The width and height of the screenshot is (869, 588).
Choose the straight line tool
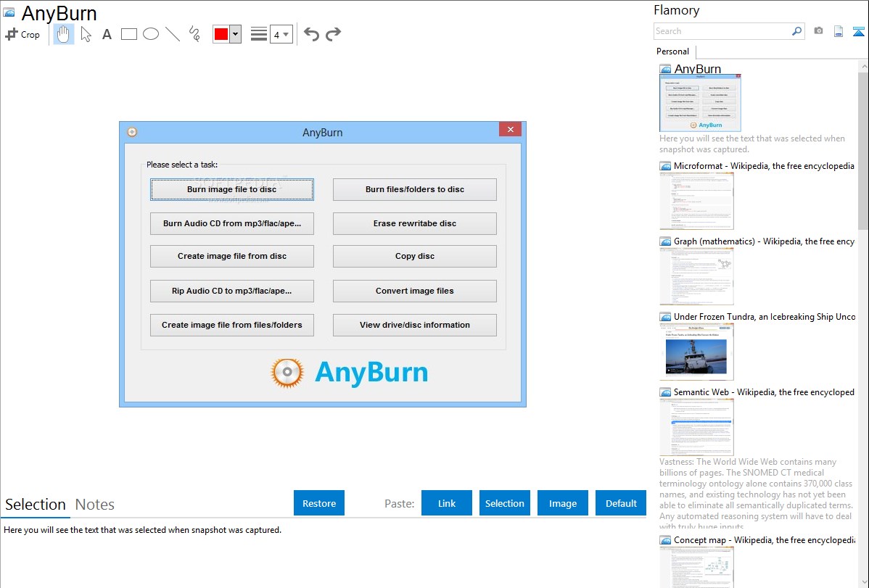tap(173, 34)
